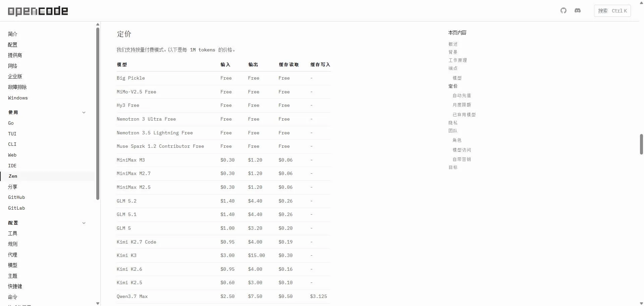Collapse the 使用 sidebar section chevron
This screenshot has height=306, width=644.
pyautogui.click(x=84, y=113)
